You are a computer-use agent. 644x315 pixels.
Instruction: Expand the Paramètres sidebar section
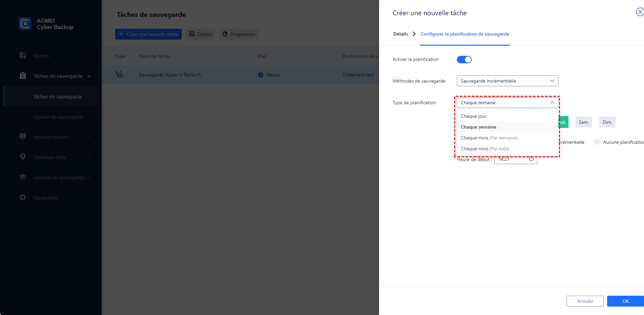[89, 198]
